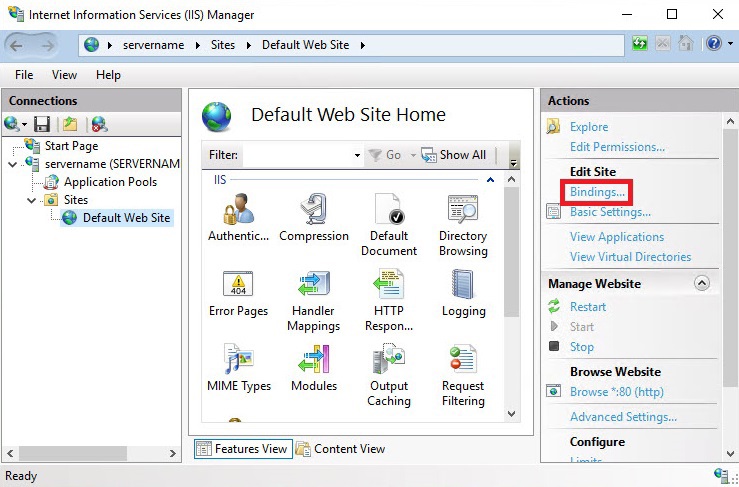
Task: Collapse the Sites tree node
Action: tap(32, 200)
